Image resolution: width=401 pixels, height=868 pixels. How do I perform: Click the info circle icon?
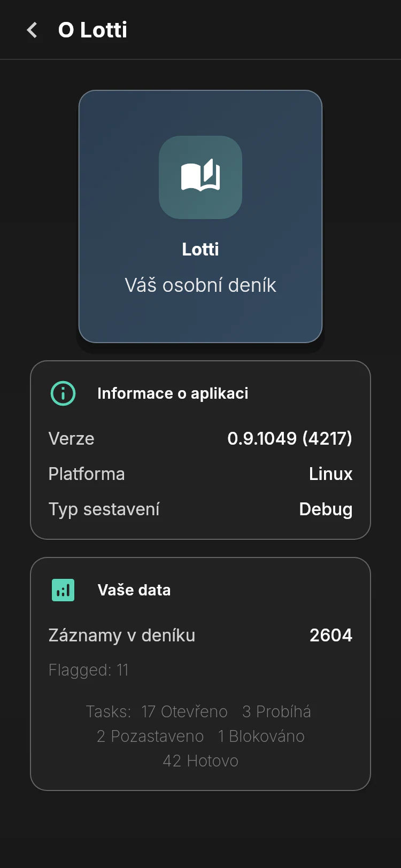pyautogui.click(x=63, y=393)
